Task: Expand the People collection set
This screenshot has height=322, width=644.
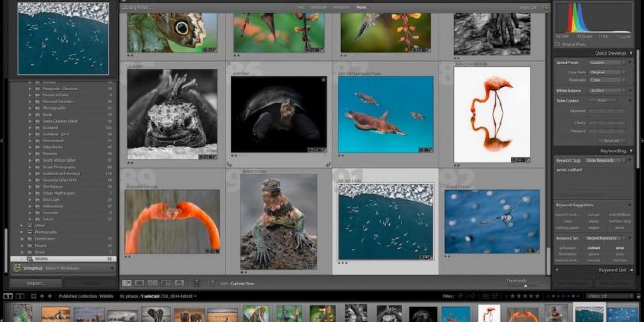Action: tap(22, 246)
